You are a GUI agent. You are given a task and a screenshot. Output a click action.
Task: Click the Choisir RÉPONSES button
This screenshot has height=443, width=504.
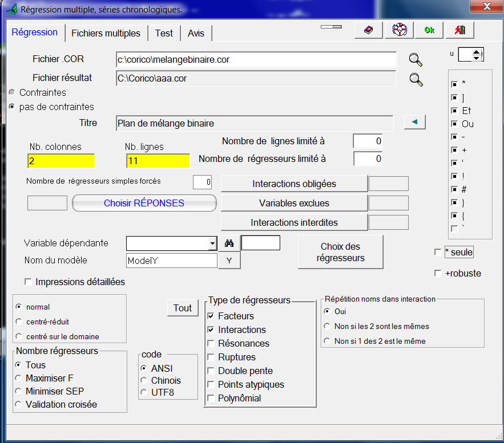144,203
